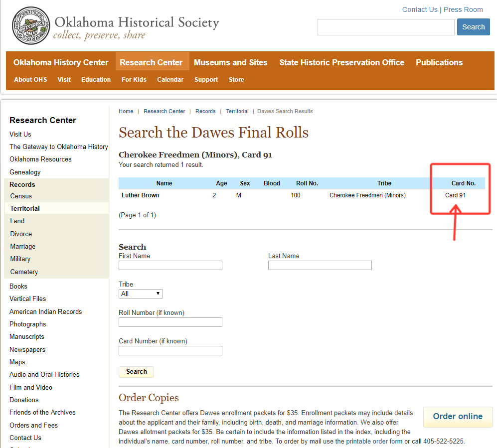Open Genealogy in sidebar
The height and width of the screenshot is (448, 497).
(x=25, y=172)
